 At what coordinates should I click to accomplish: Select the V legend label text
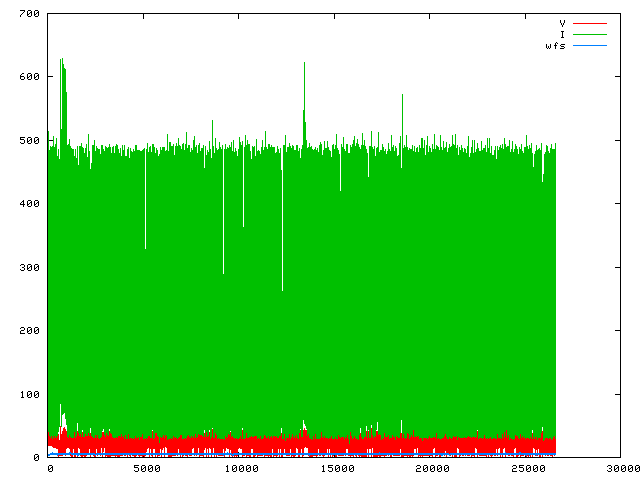pos(562,23)
